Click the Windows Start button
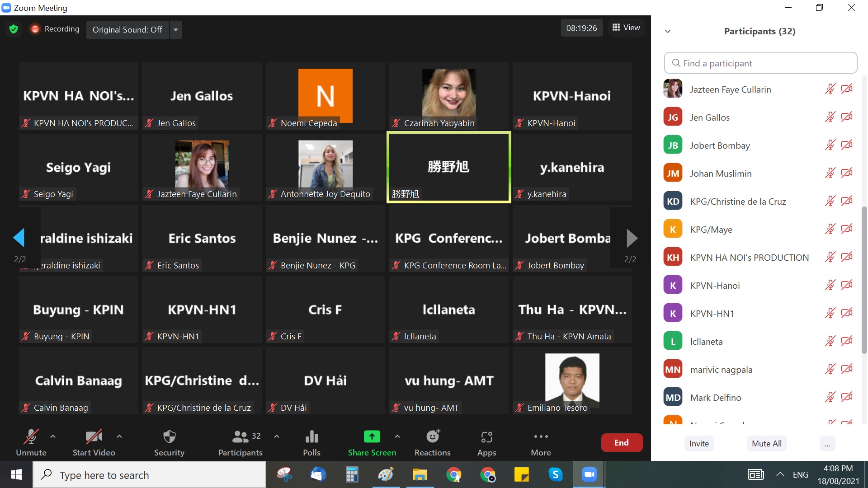The width and height of the screenshot is (868, 488). 16,474
